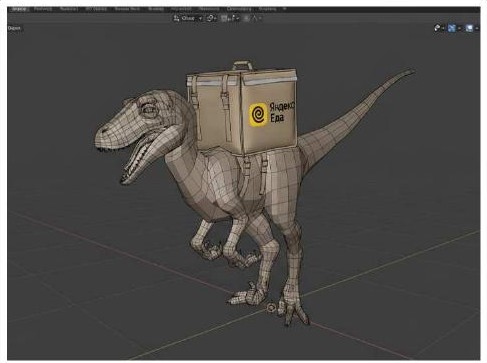The image size is (487, 363).
Task: Toggle viewport overlays button
Action: tap(469, 28)
